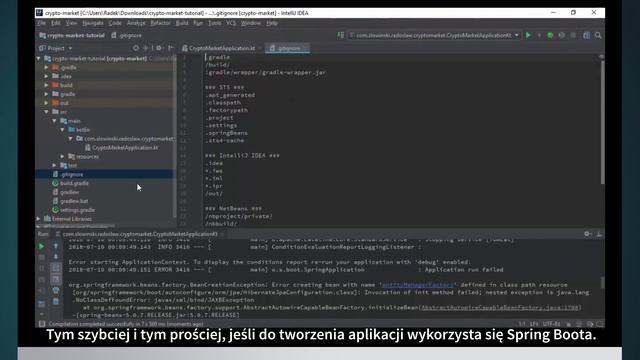Expand the resources folder
This screenshot has width=640, height=360.
point(62,156)
